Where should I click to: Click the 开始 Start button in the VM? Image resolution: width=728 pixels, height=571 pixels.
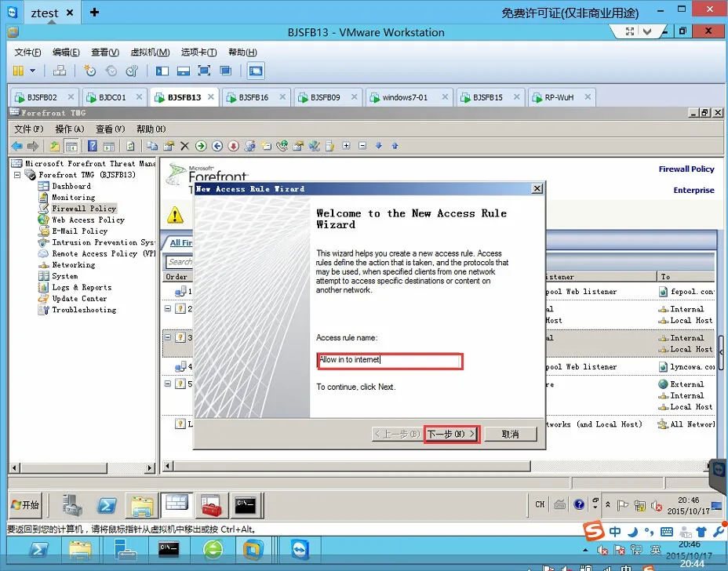pos(26,505)
